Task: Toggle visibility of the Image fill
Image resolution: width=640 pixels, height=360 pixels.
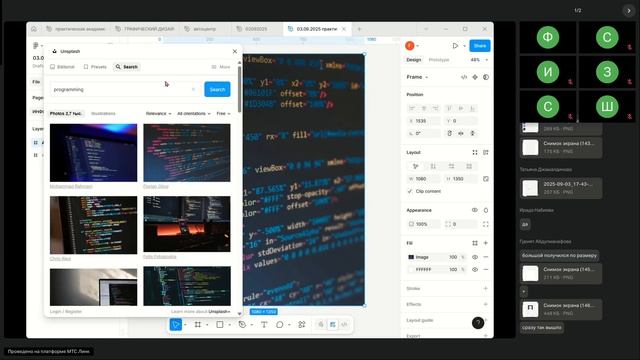Action: [475, 257]
